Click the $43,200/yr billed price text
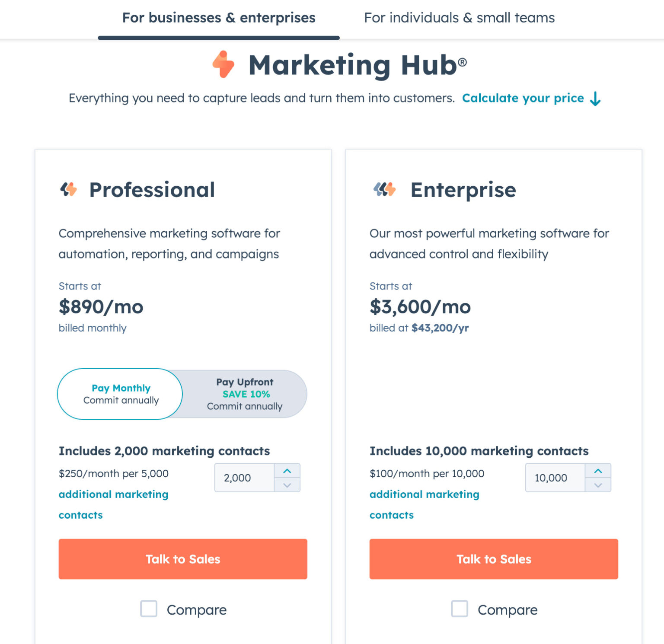Viewport: 664px width, 644px height. pos(441,328)
